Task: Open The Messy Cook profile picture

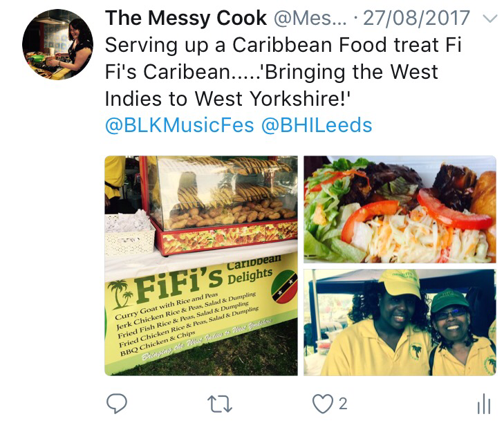Action: point(58,44)
